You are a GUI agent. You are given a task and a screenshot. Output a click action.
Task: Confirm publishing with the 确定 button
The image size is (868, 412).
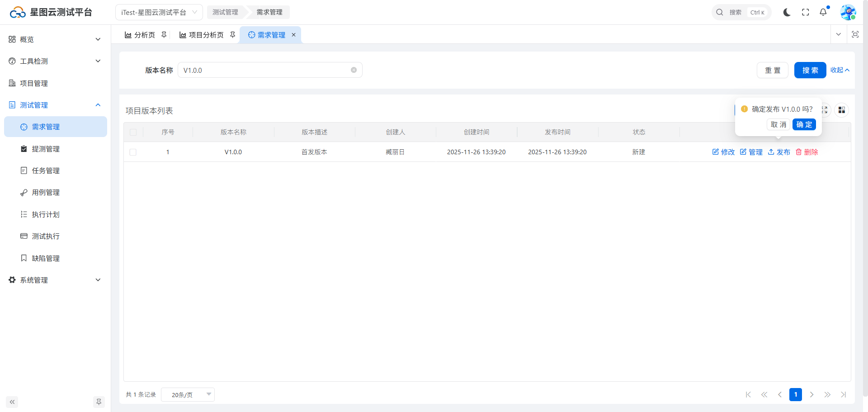tap(804, 124)
